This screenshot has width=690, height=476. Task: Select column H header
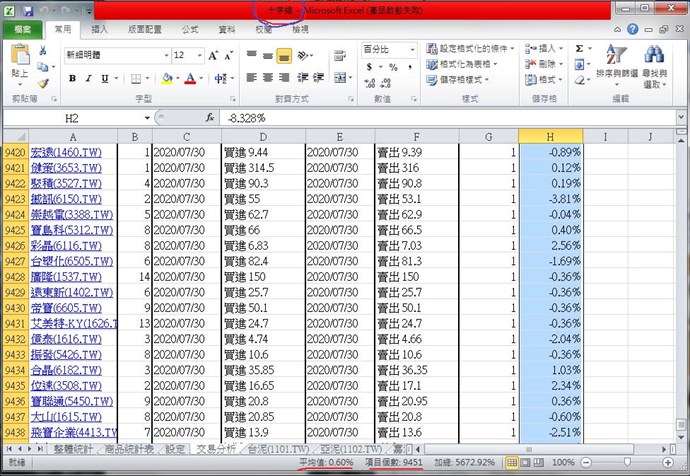click(x=550, y=135)
